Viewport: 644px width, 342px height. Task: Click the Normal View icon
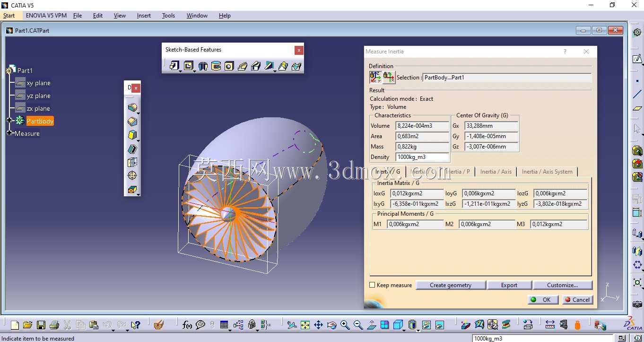(372, 325)
